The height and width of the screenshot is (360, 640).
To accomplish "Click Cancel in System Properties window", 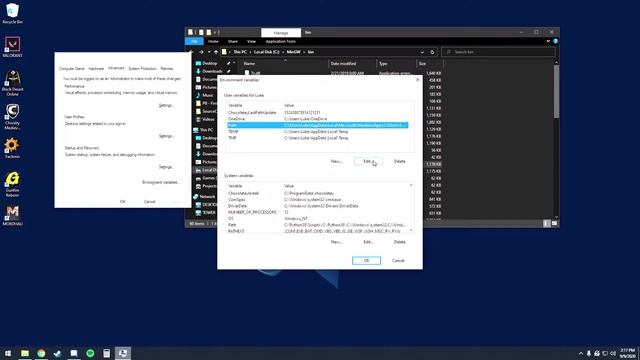I will coord(149,202).
